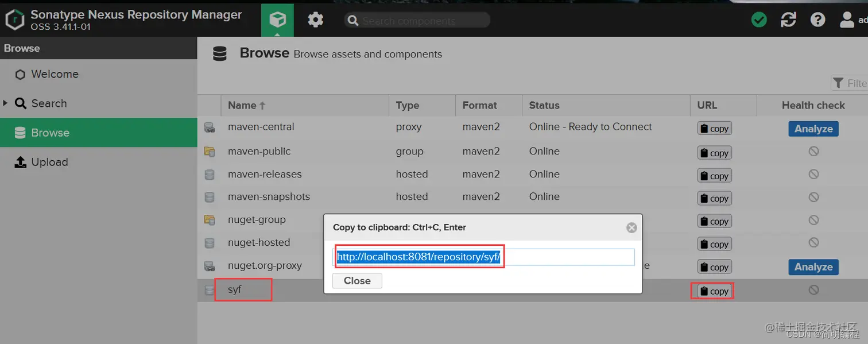Open the help question mark icon
Image resolution: width=868 pixels, height=344 pixels.
(x=817, y=20)
